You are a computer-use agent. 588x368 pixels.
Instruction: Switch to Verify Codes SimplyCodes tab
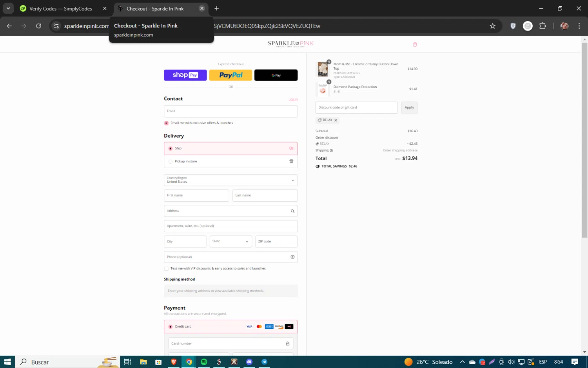61,9
